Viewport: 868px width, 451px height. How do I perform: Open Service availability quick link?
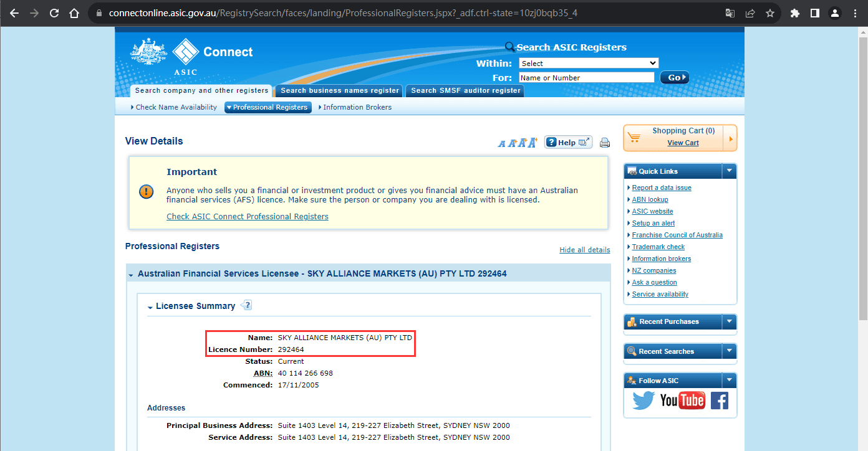[x=660, y=294]
